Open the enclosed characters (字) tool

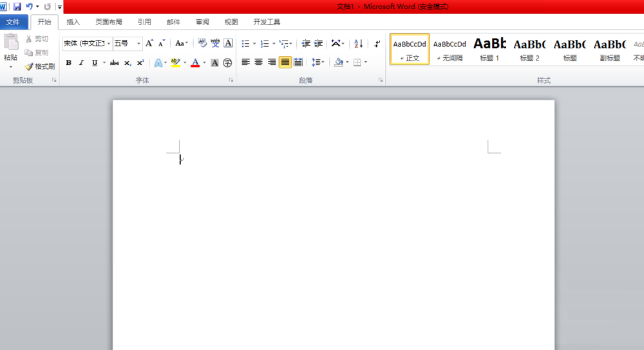coord(227,63)
